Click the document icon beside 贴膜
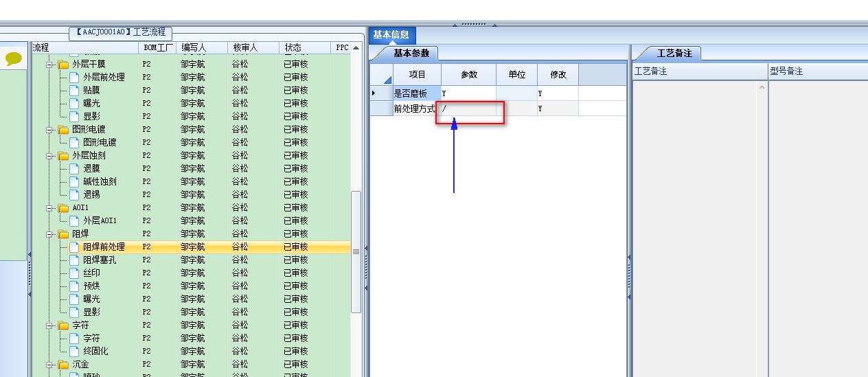Viewport: 868px width, 377px height. coord(74,90)
